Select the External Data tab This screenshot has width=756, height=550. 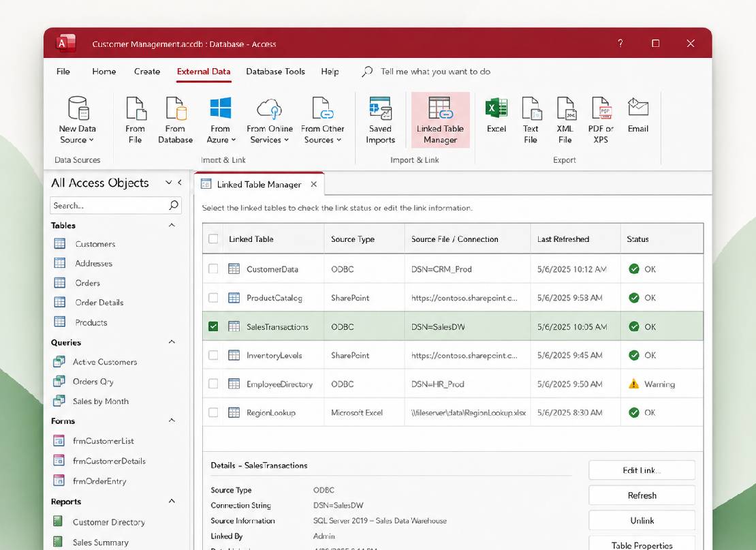pos(204,72)
